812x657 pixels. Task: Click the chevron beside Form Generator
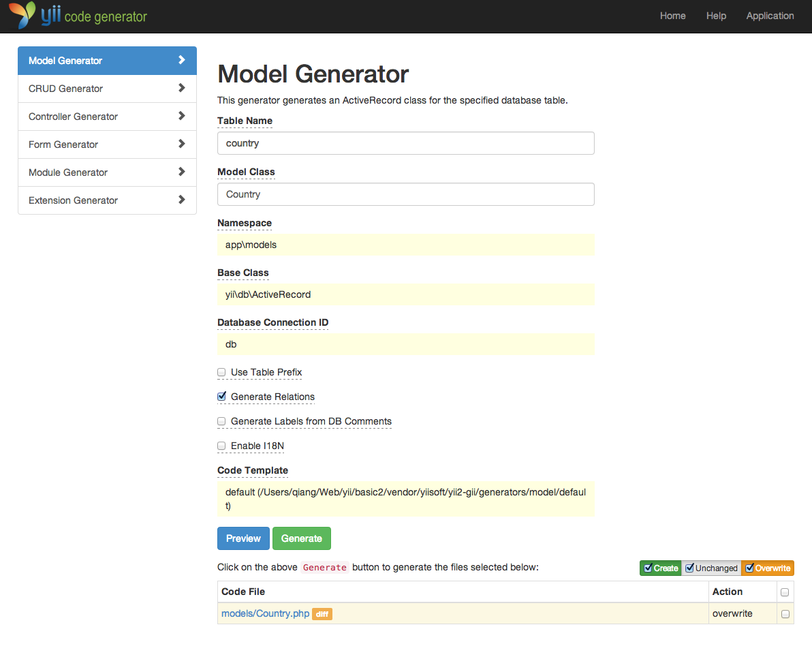pos(181,144)
